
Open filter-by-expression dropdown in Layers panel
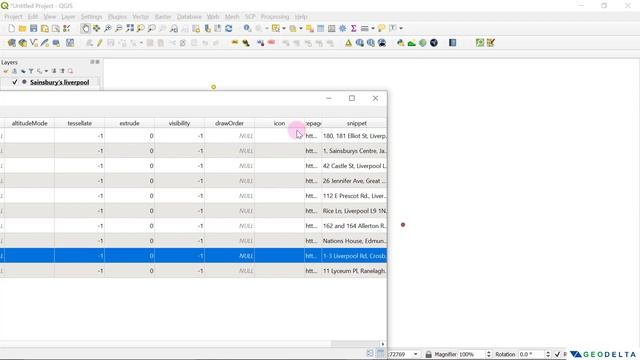pyautogui.click(x=46, y=71)
